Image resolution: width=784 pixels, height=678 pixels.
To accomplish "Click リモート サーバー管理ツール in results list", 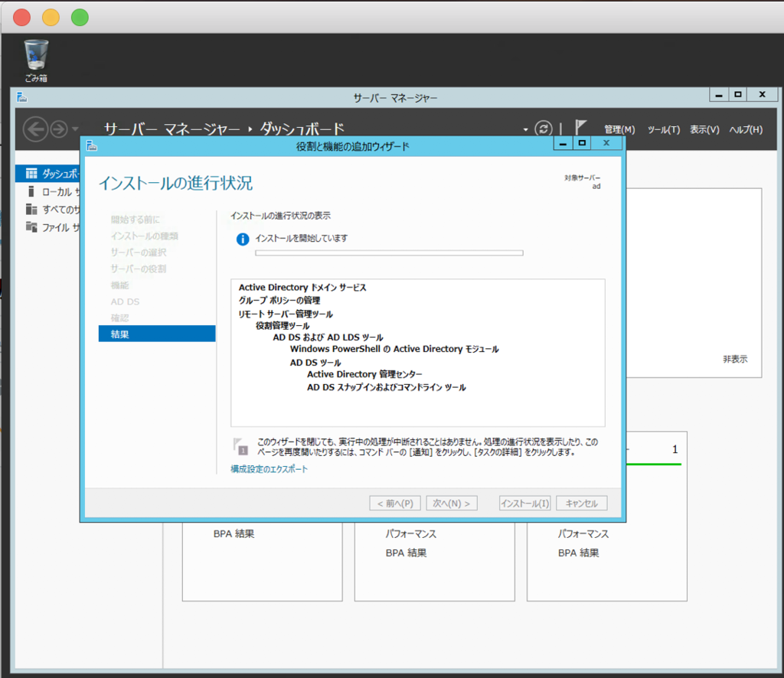I will [x=286, y=314].
